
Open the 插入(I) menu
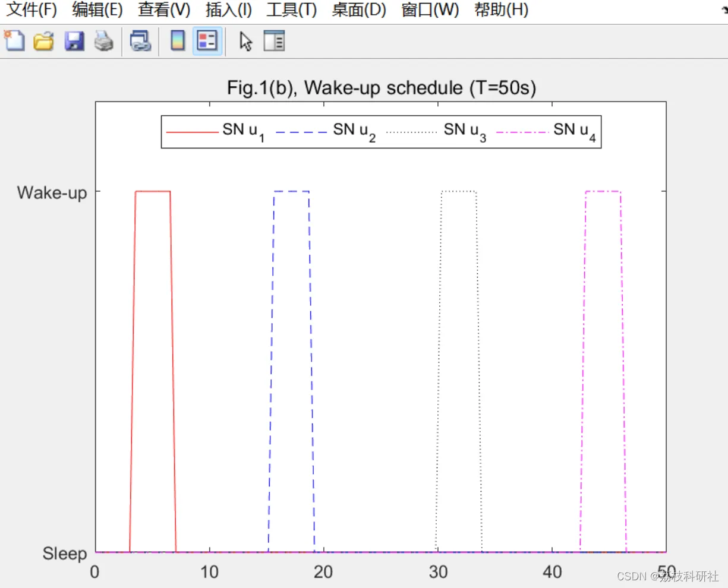point(229,10)
